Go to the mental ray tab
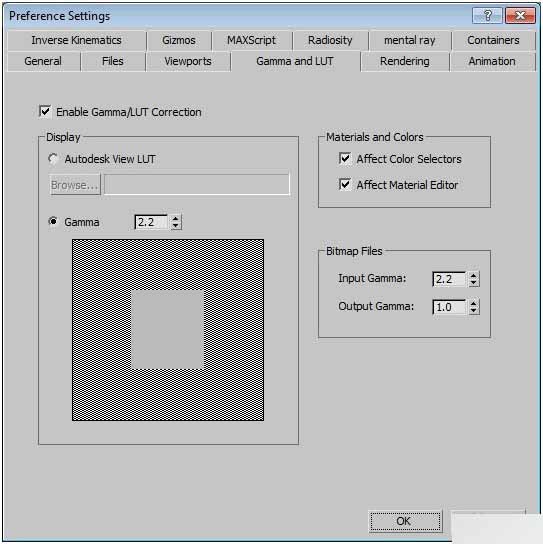Screen dimensions: 543x544 pos(410,40)
